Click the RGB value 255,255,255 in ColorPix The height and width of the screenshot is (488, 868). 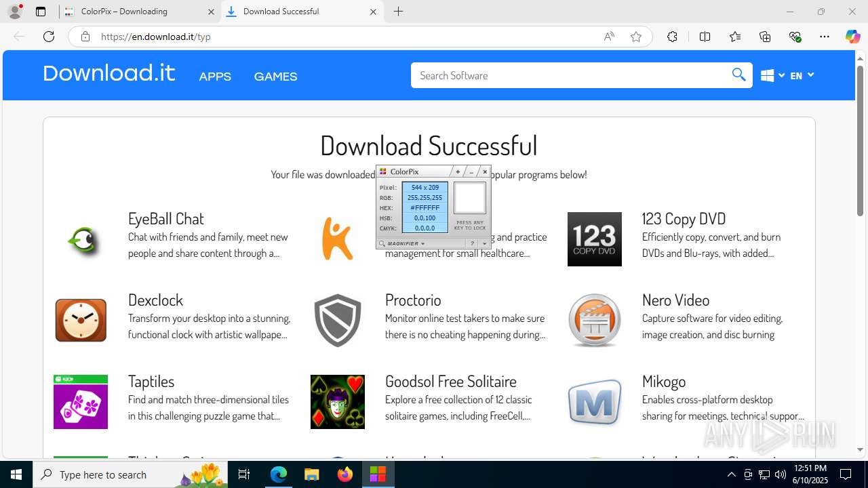pyautogui.click(x=425, y=198)
